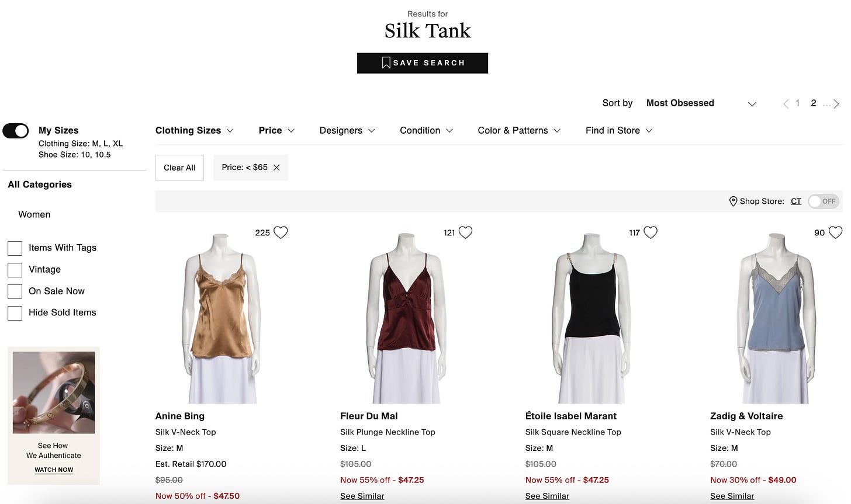Go to page 2 of results
Viewport: 851px width, 504px height.
814,103
